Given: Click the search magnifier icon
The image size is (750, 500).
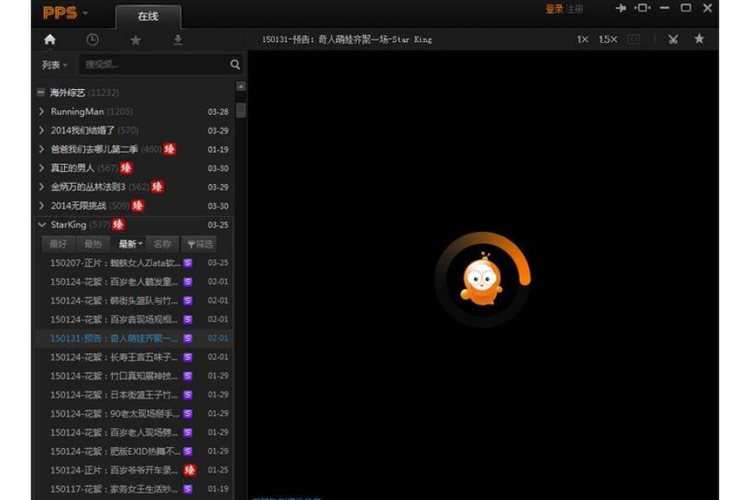Looking at the screenshot, I should (x=235, y=65).
